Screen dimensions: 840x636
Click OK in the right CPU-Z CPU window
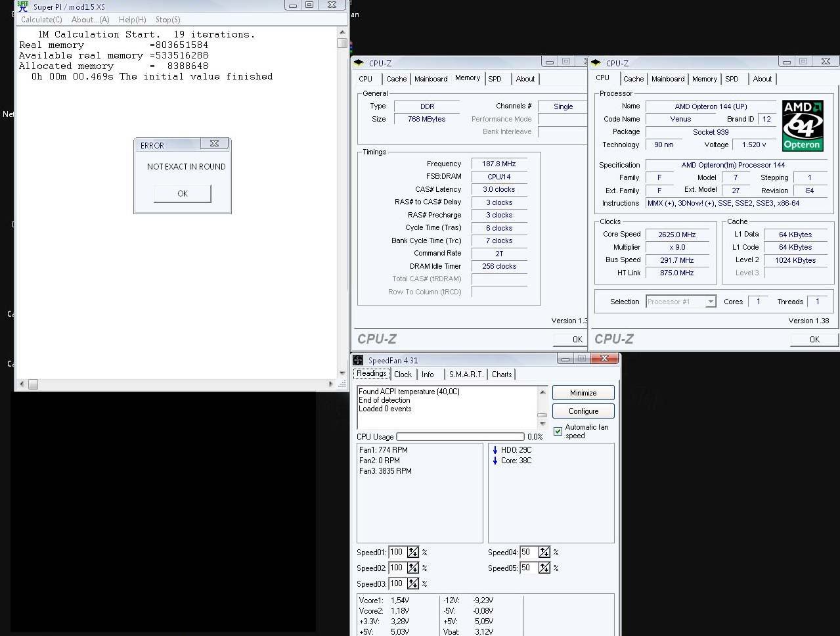click(x=814, y=340)
